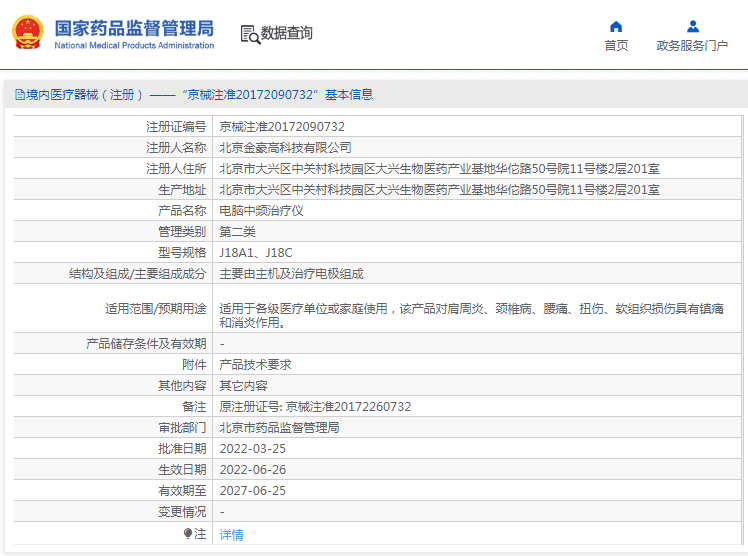Click the 首页 home icon
Viewport: 748px width, 556px height.
click(616, 27)
